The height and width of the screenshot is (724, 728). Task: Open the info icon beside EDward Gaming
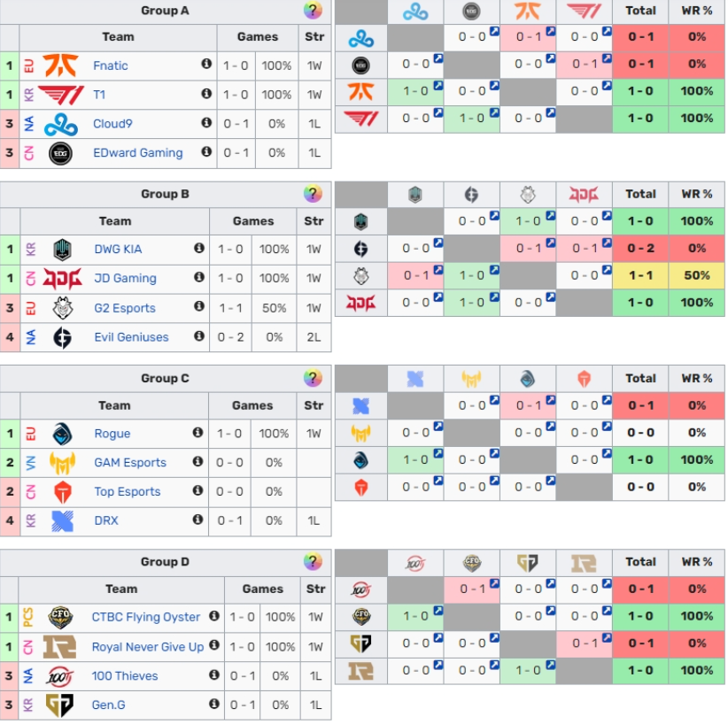[x=206, y=152]
